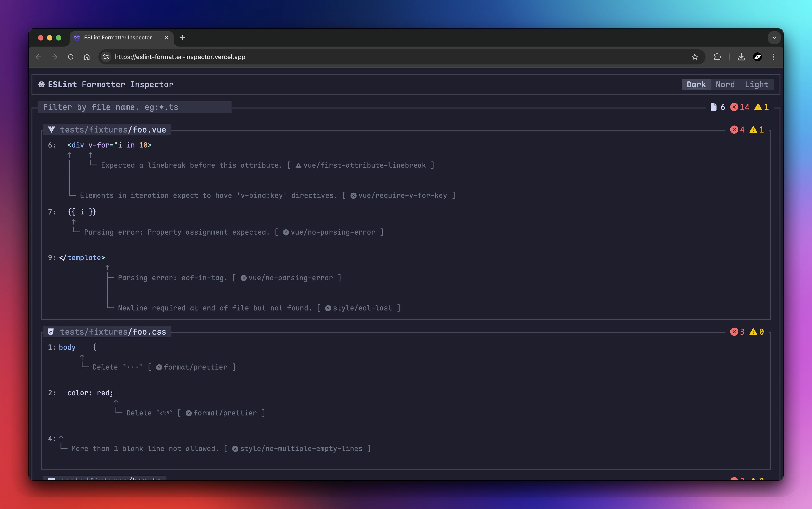Reload the current page
This screenshot has height=509, width=812.
(71, 57)
